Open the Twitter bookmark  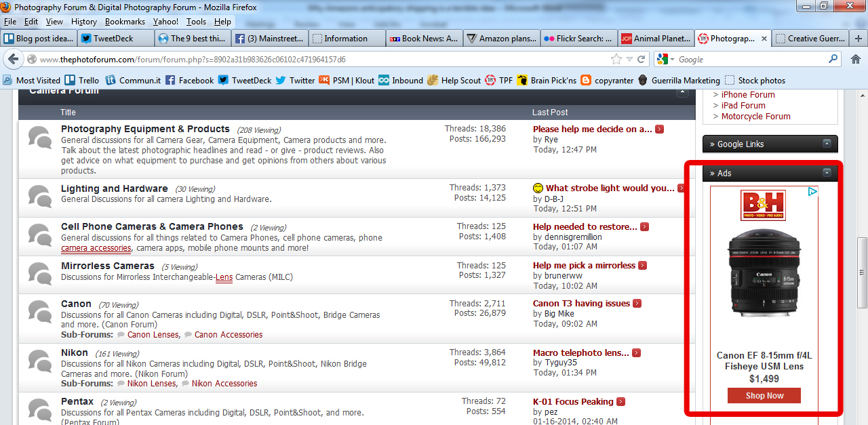pos(295,80)
